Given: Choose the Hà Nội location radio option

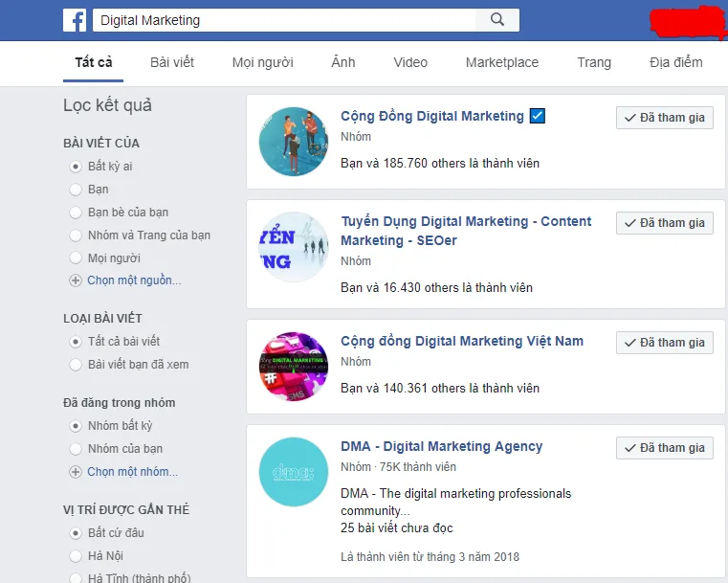Looking at the screenshot, I should point(76,556).
